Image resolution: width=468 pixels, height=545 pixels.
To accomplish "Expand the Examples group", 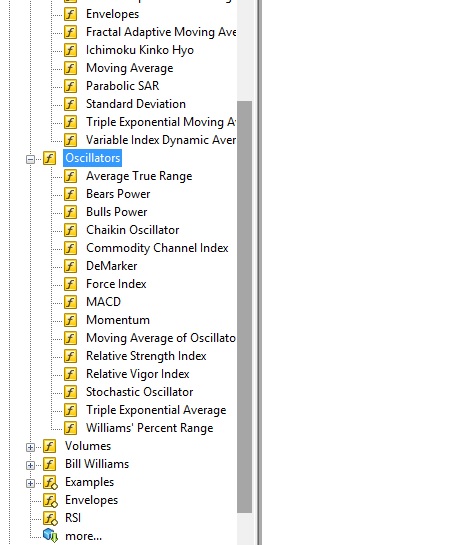I will [31, 483].
